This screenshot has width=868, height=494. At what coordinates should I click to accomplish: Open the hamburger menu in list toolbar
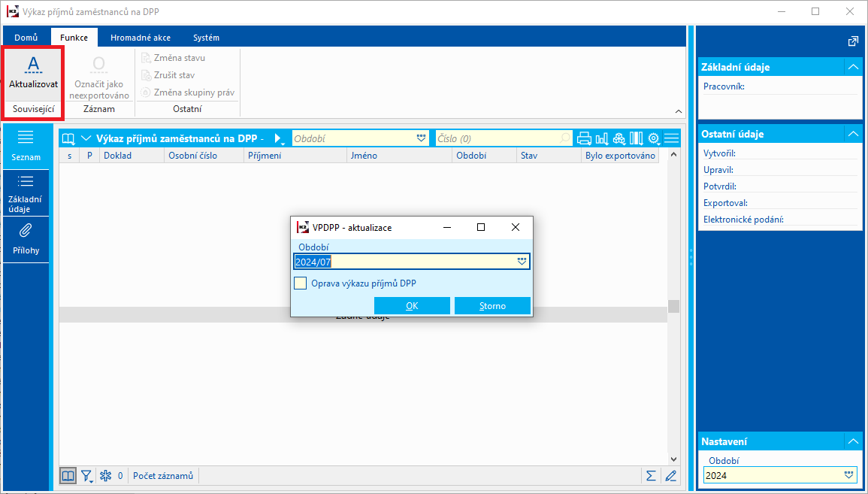(671, 138)
